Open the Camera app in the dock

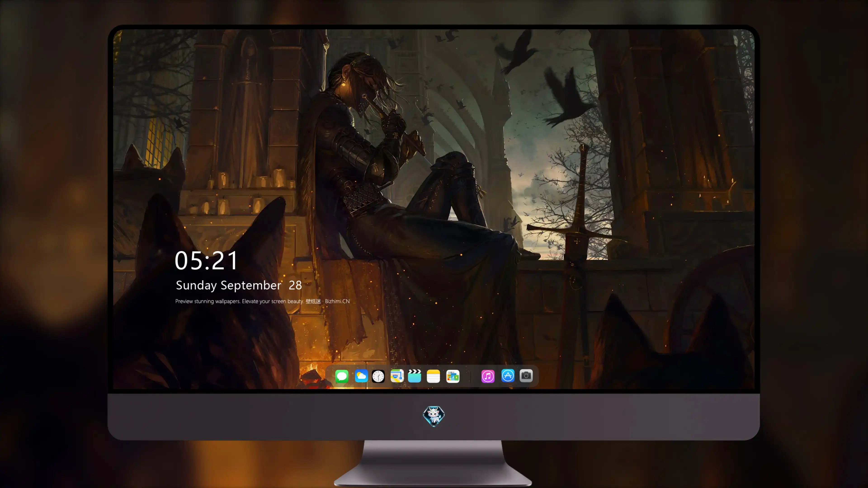[526, 375]
